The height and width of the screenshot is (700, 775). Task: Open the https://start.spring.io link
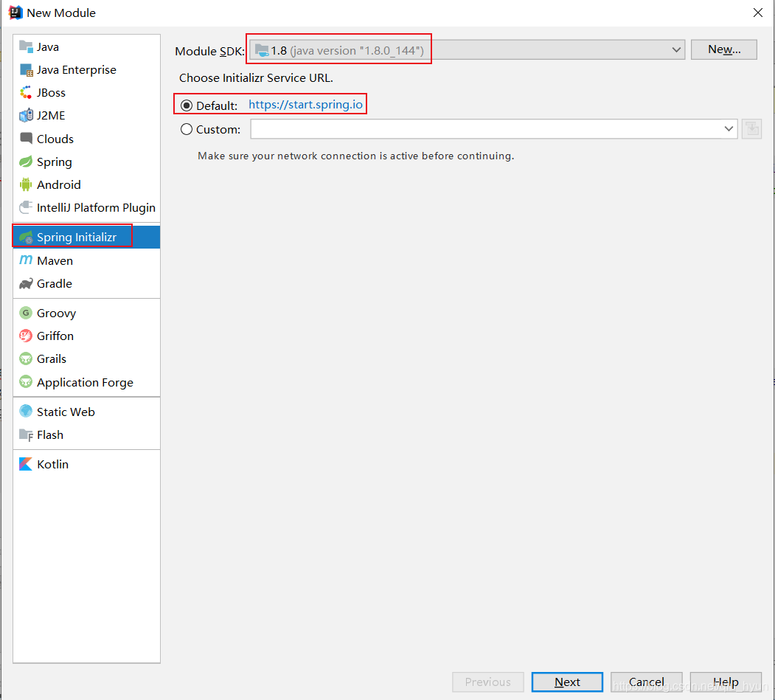[305, 104]
